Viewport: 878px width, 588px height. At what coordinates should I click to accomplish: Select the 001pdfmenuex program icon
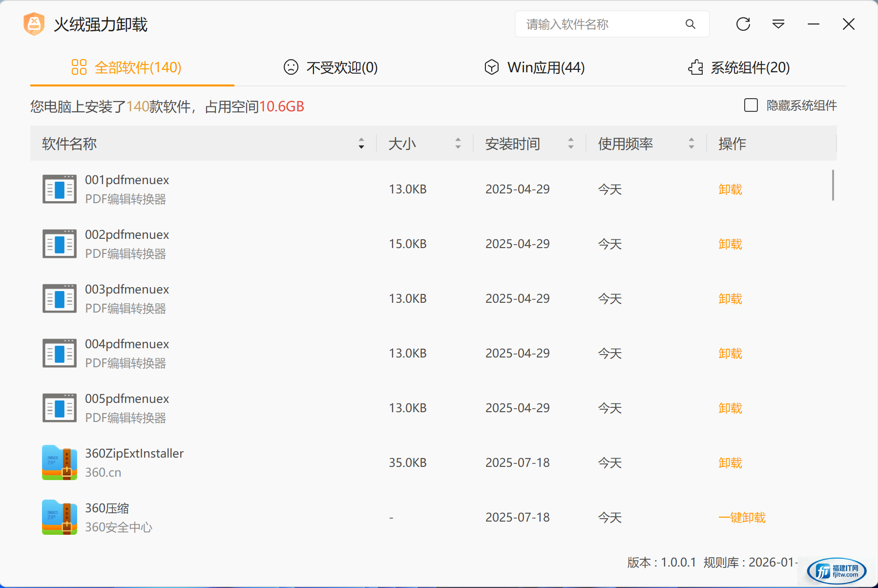(59, 189)
